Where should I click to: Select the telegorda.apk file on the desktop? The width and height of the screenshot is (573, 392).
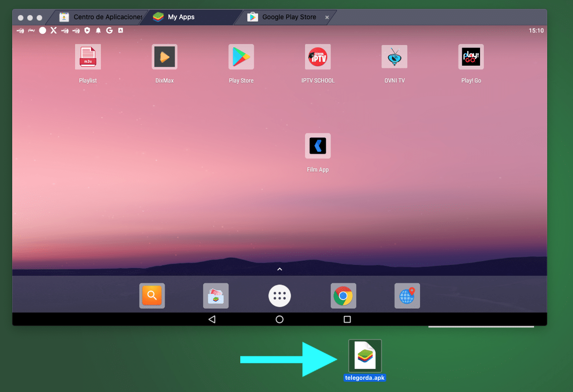tap(365, 355)
